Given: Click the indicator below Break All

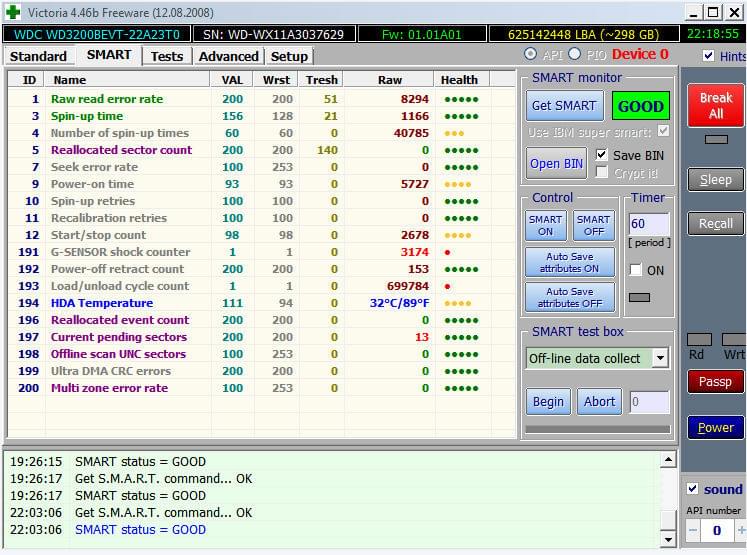Looking at the screenshot, I should tap(716, 139).
